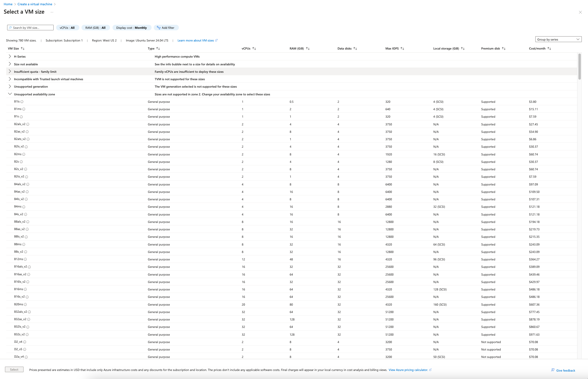Open the RAM (GiB) filter pill

pyautogui.click(x=95, y=28)
